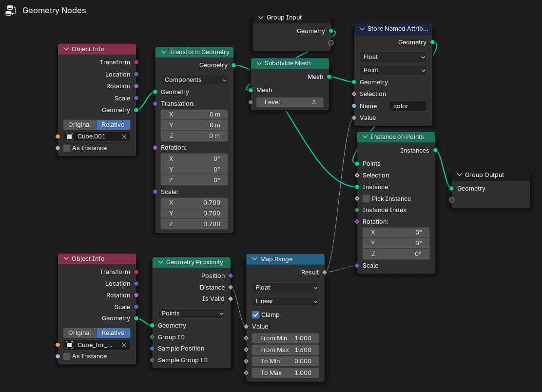Click the Instances output socket
The height and width of the screenshot is (392, 542).
pyautogui.click(x=436, y=150)
